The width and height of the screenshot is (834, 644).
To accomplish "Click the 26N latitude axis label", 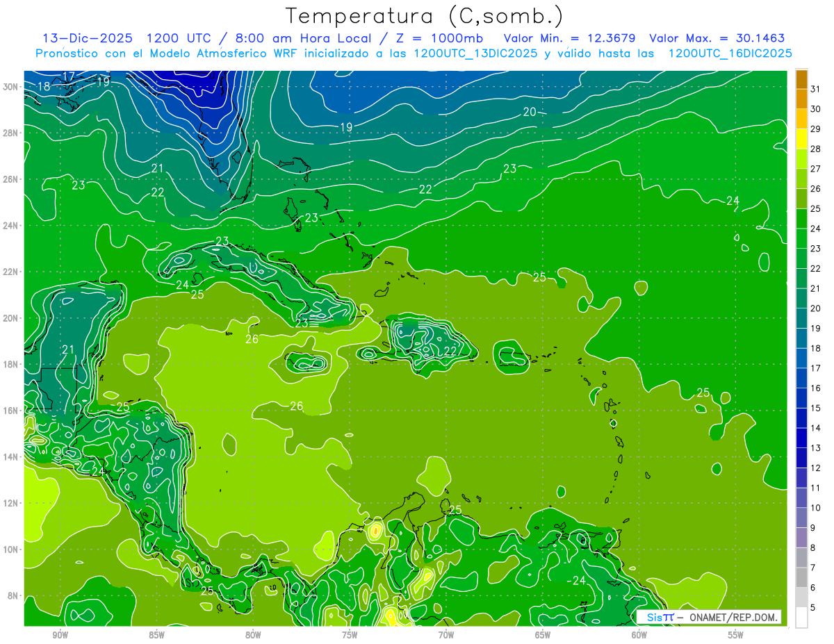I will point(10,179).
